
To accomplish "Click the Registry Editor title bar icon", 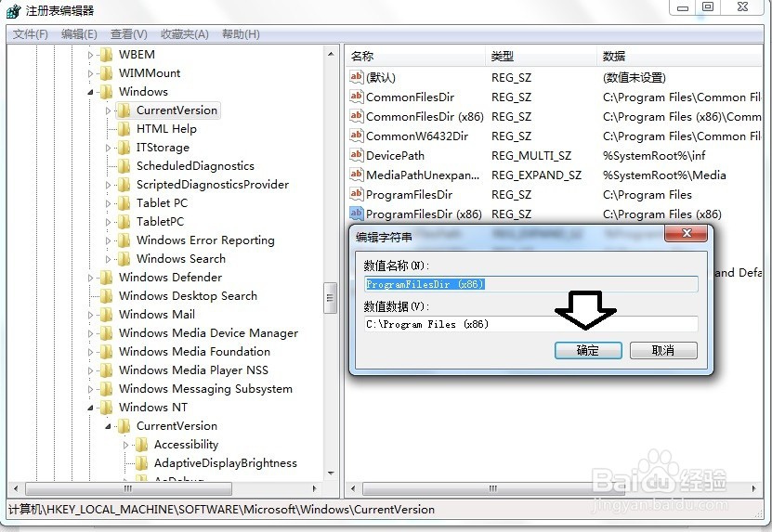I will click(x=13, y=11).
